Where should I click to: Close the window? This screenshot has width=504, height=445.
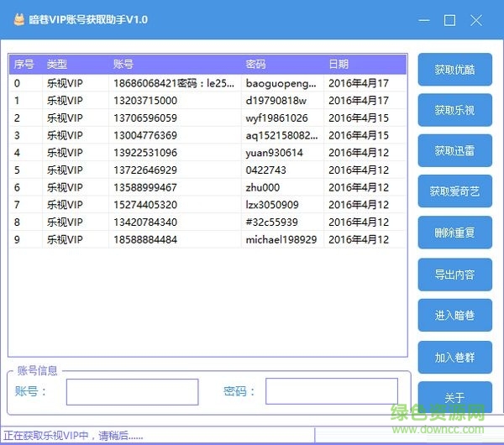pyautogui.click(x=476, y=20)
